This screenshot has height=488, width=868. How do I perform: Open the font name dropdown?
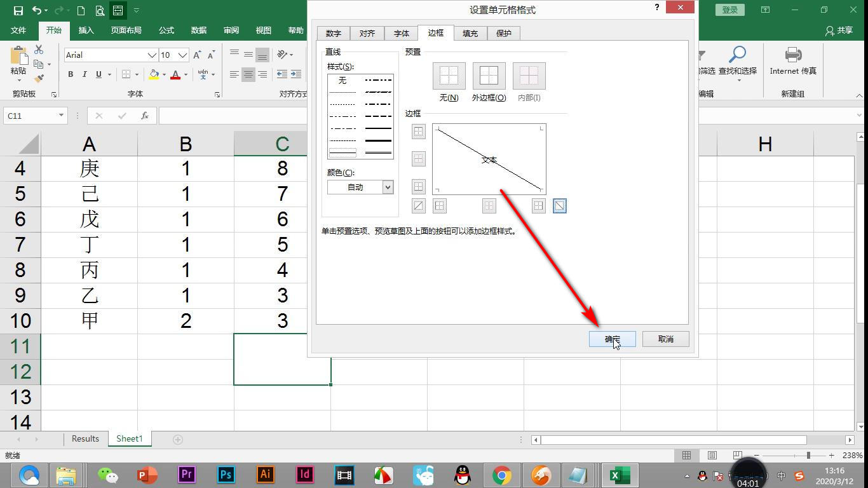pyautogui.click(x=153, y=55)
